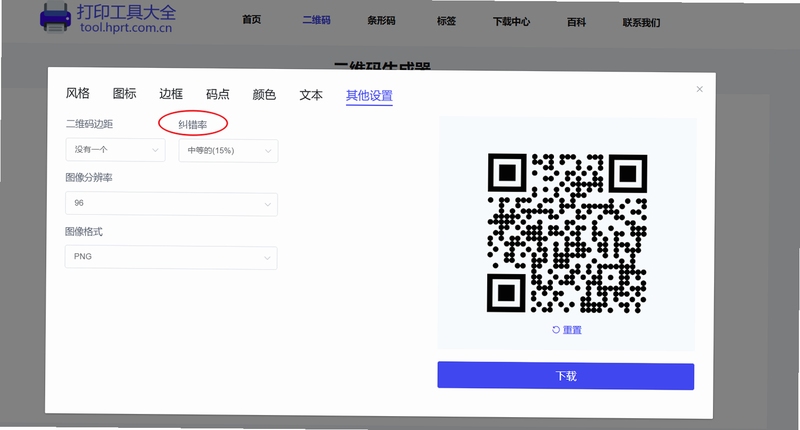Click the 打印工具大全 site title
The height and width of the screenshot is (430, 800).
[x=127, y=12]
